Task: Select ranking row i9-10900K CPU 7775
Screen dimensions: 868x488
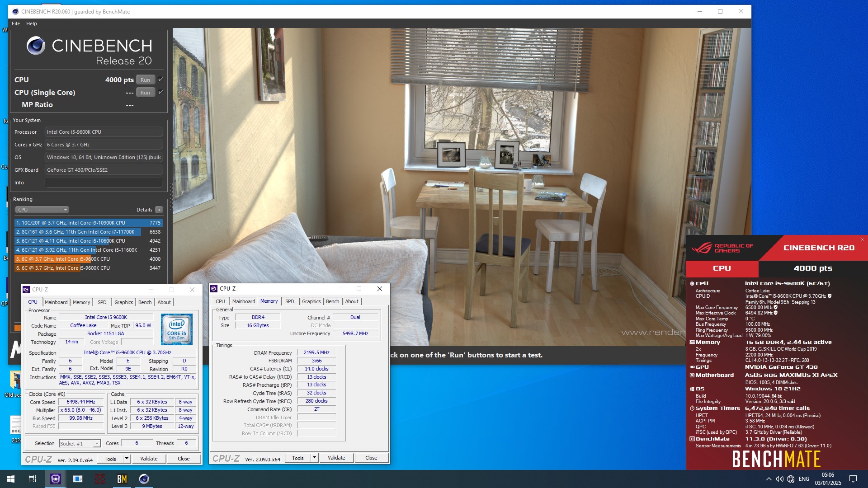Action: tap(89, 223)
